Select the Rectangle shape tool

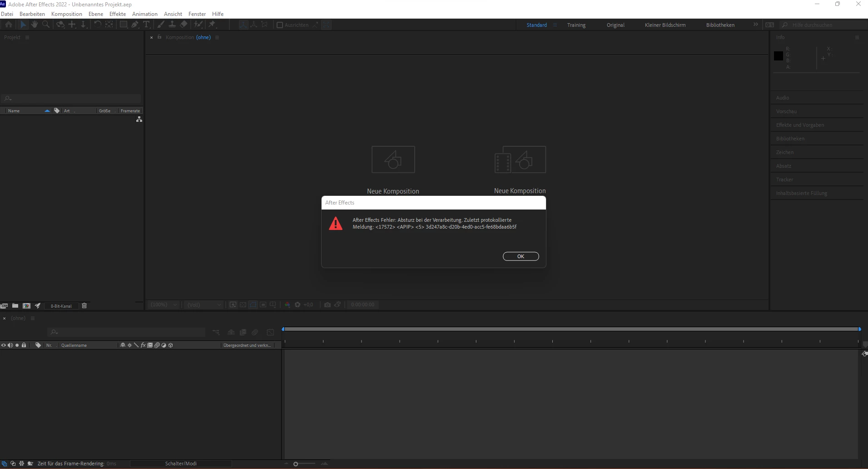click(x=123, y=25)
